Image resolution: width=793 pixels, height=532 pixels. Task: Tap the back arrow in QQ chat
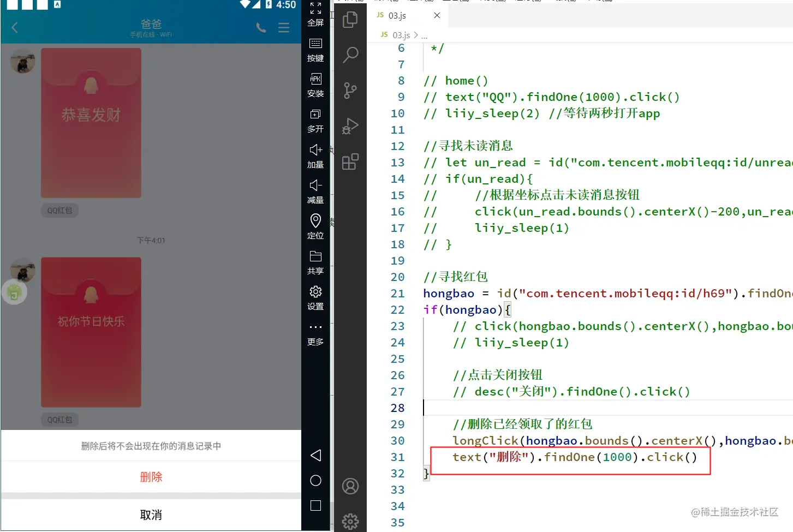point(15,27)
